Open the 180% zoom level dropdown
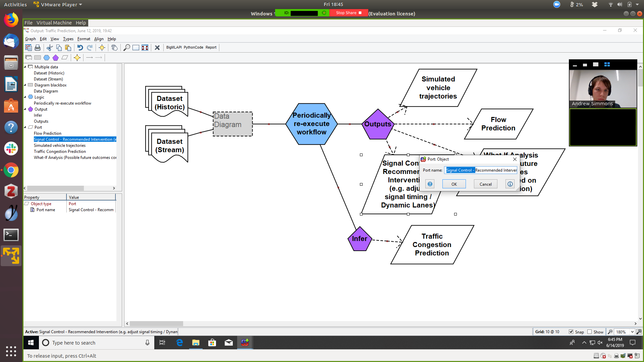The width and height of the screenshot is (644, 362). tap(632, 332)
